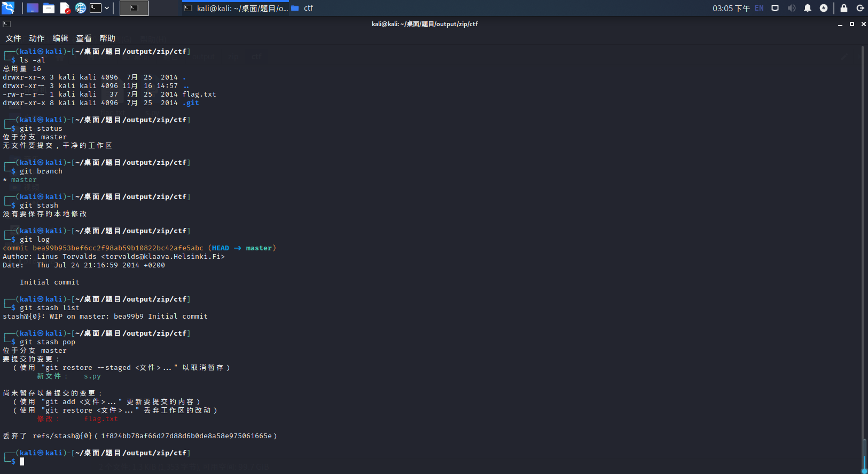Click the 'git stash list' command text
Screen dimensions: 868x474
[x=50, y=308]
